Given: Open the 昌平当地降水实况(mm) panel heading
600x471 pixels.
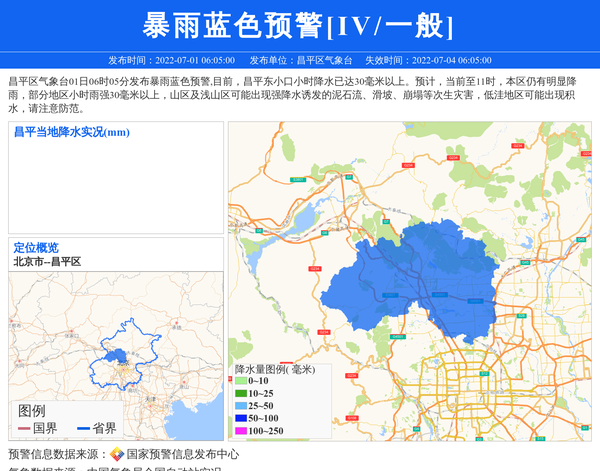Looking at the screenshot, I should [x=71, y=132].
